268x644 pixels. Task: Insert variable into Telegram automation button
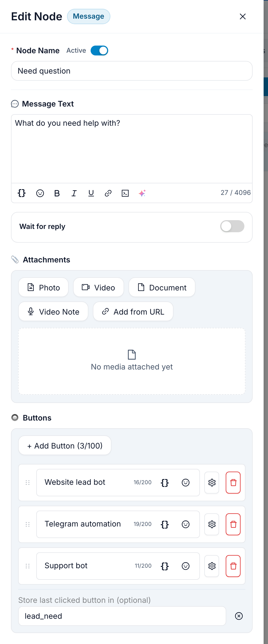[x=165, y=524]
